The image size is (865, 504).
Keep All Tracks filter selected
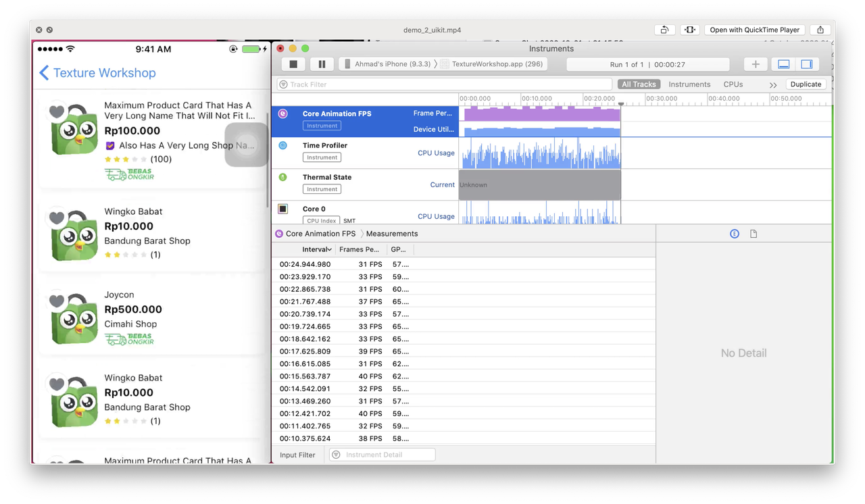tap(638, 84)
